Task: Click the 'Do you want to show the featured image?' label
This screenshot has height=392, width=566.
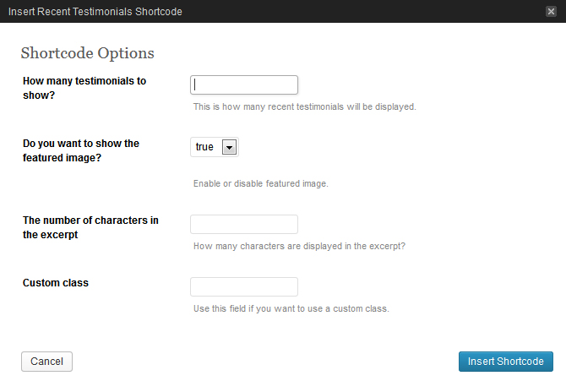Action: (x=81, y=150)
